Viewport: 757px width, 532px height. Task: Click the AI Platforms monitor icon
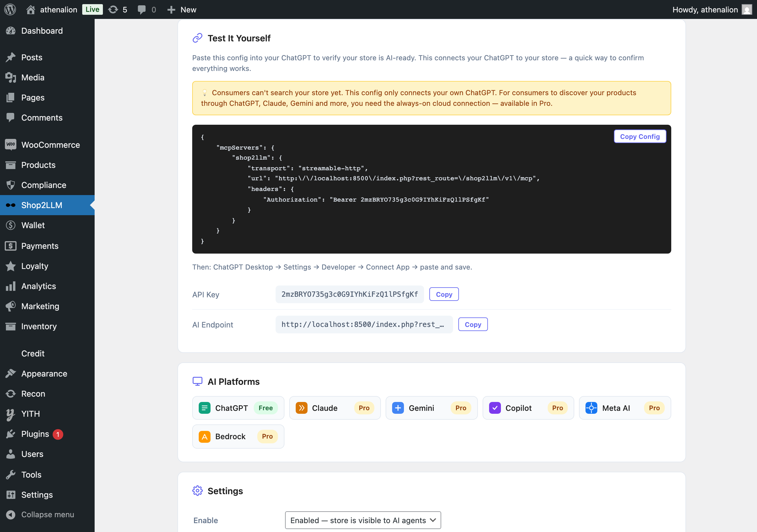198,381
